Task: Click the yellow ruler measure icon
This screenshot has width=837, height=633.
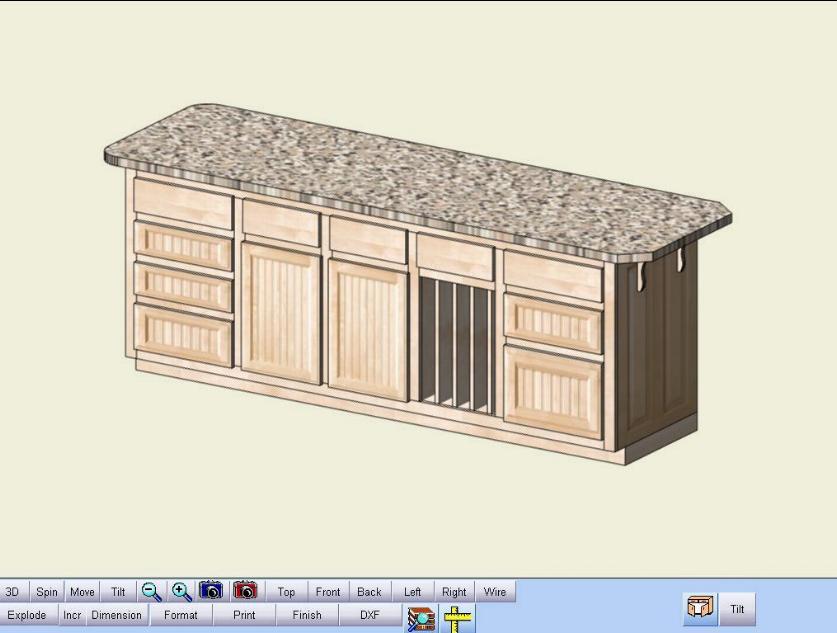Action: (x=457, y=619)
